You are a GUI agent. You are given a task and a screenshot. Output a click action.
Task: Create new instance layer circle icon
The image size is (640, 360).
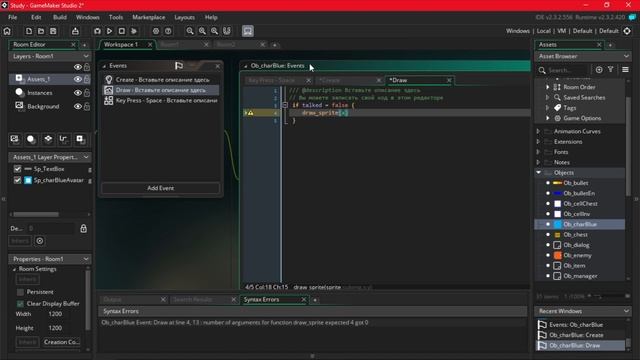31,139
